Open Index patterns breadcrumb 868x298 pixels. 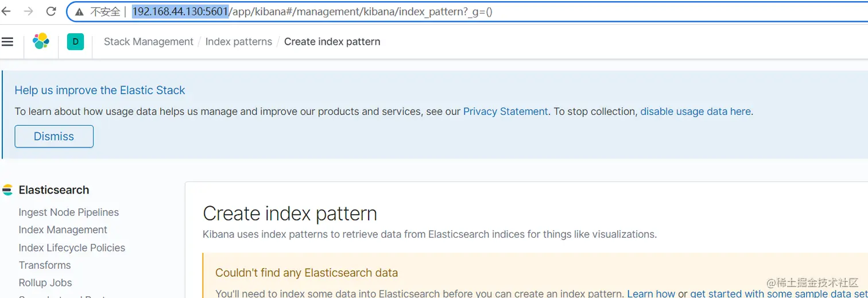tap(239, 41)
